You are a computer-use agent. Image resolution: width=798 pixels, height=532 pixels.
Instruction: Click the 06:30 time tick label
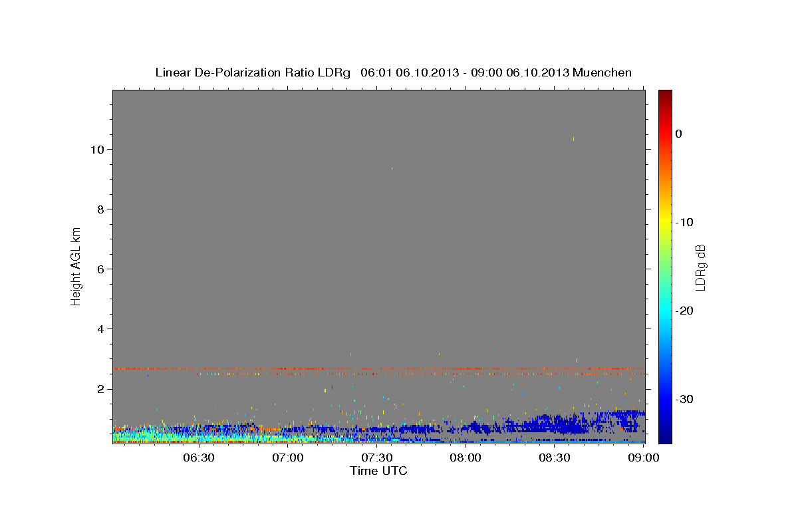(199, 458)
